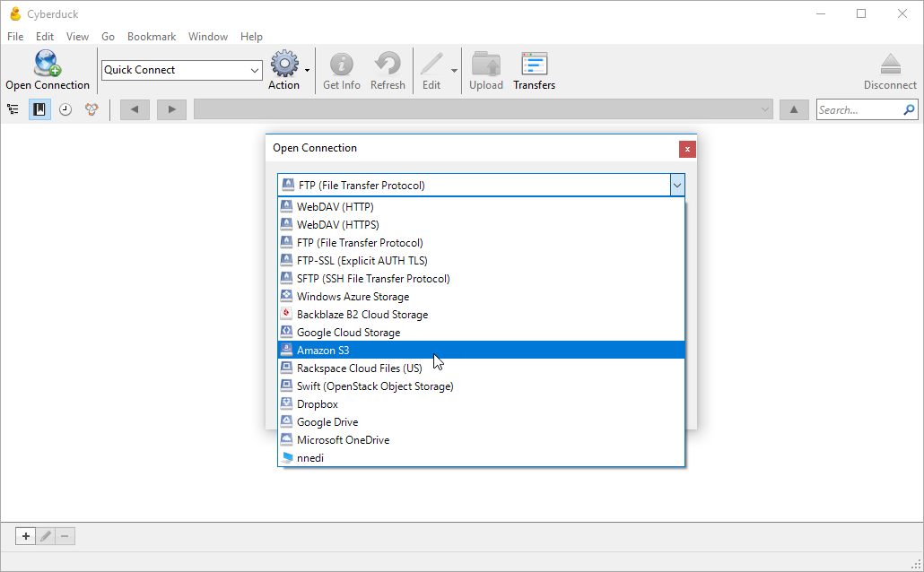Click the Disconnect eject icon
924x572 pixels.
(x=890, y=65)
